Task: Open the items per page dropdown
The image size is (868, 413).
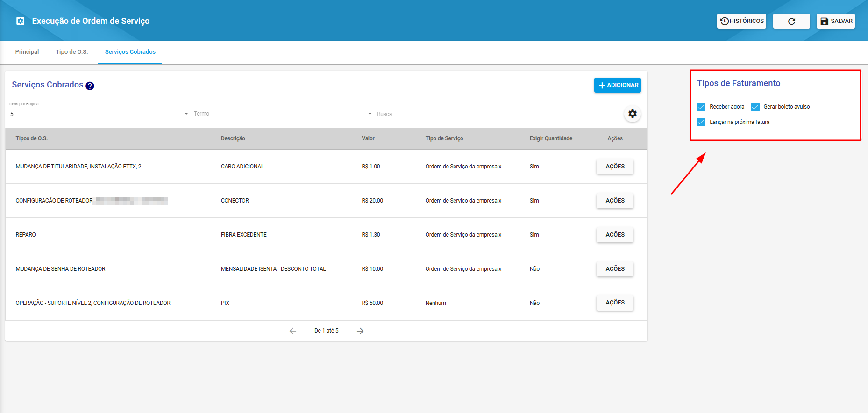Action: click(100, 114)
